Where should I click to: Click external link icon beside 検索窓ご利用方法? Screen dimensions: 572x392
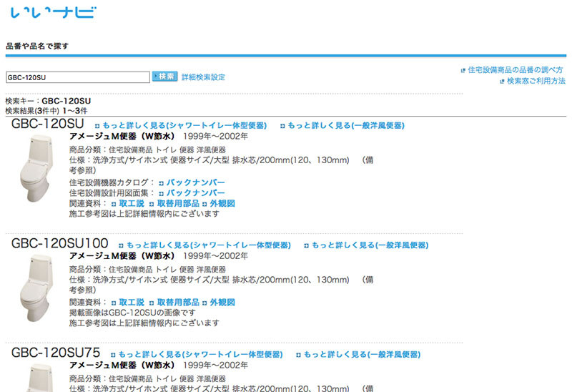point(502,82)
